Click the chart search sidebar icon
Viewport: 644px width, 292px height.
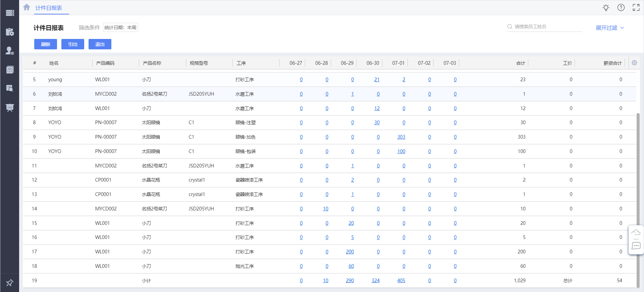(x=10, y=88)
